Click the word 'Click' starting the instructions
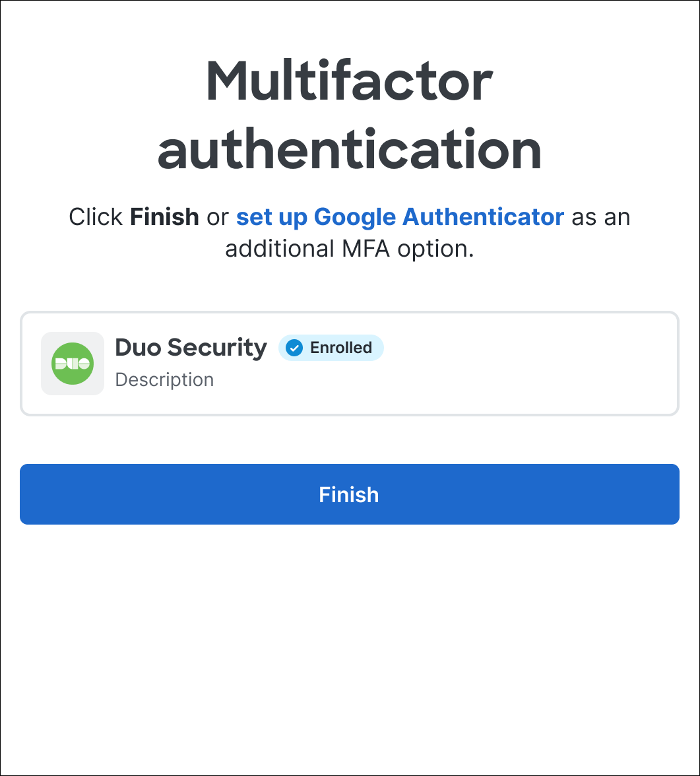 pos(96,216)
